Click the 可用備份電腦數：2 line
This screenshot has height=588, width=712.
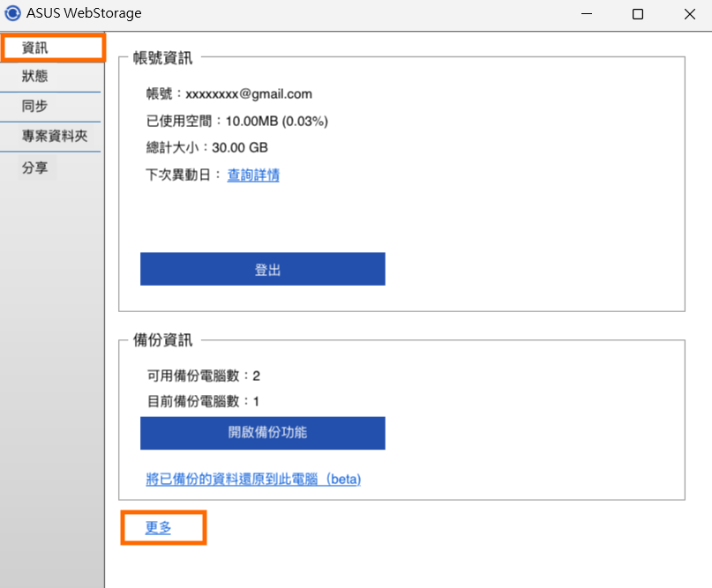(204, 376)
